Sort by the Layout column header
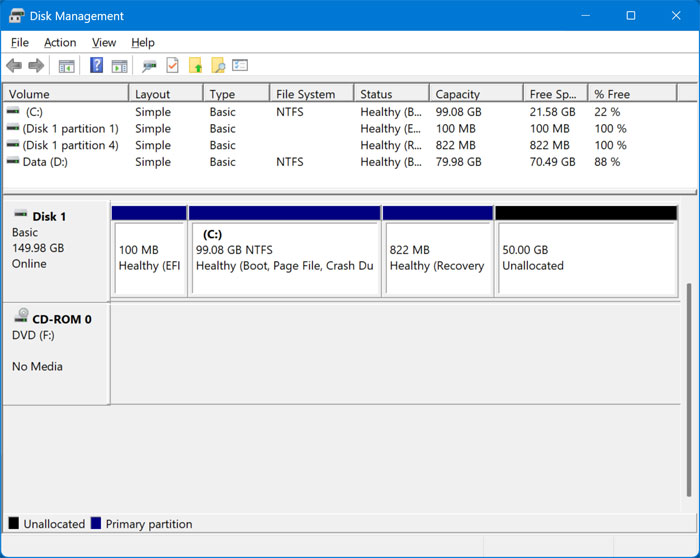 point(166,94)
